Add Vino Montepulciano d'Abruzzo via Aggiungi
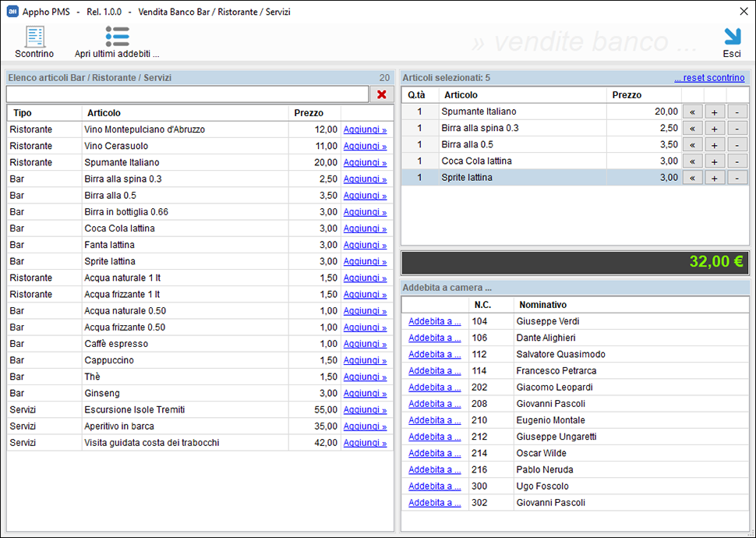756x538 pixels. click(x=365, y=129)
